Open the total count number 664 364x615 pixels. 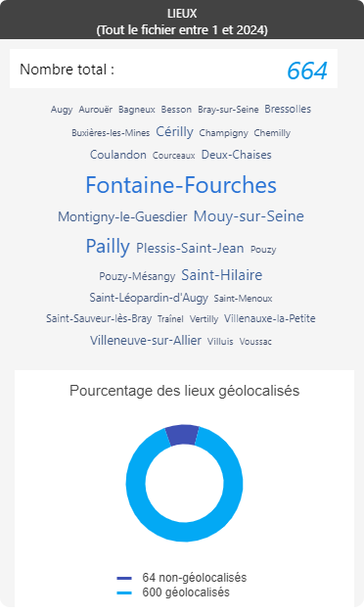[307, 71]
